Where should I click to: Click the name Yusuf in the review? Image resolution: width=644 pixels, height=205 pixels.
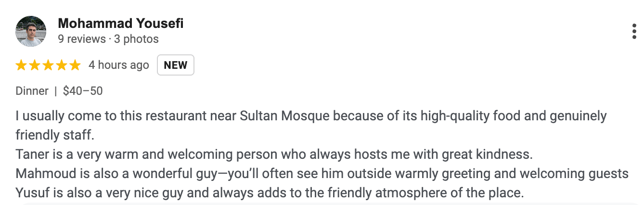coord(29,193)
